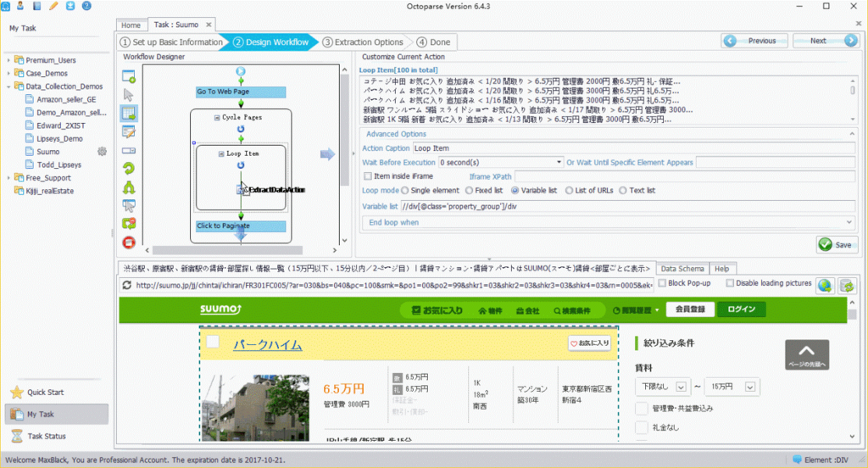Open the help question mark icon in title bar
Screen dimensions: 868x468
pos(86,6)
